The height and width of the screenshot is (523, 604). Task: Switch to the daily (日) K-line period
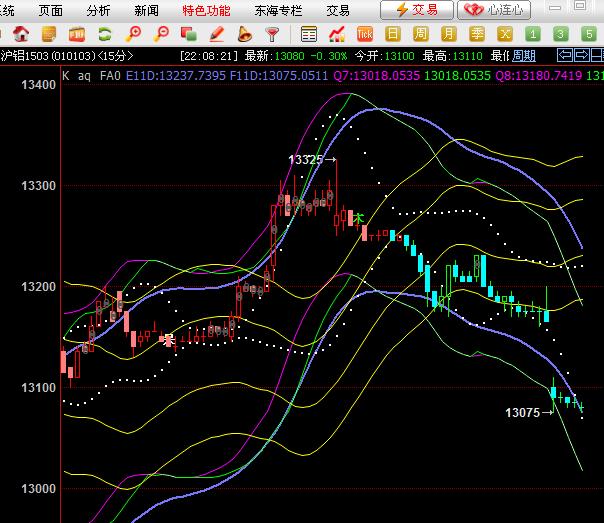click(393, 35)
